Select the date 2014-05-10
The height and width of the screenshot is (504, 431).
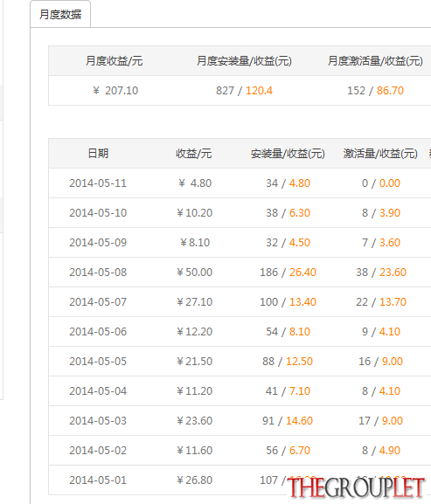[x=98, y=213]
